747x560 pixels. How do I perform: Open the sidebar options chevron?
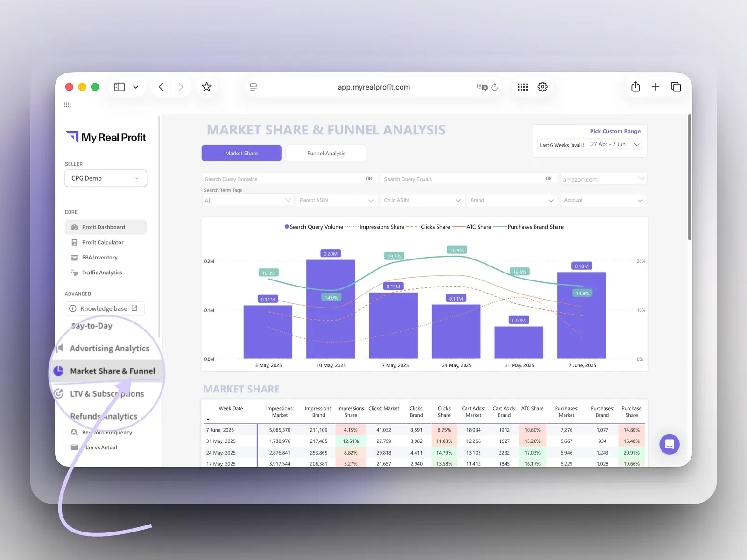point(135,87)
